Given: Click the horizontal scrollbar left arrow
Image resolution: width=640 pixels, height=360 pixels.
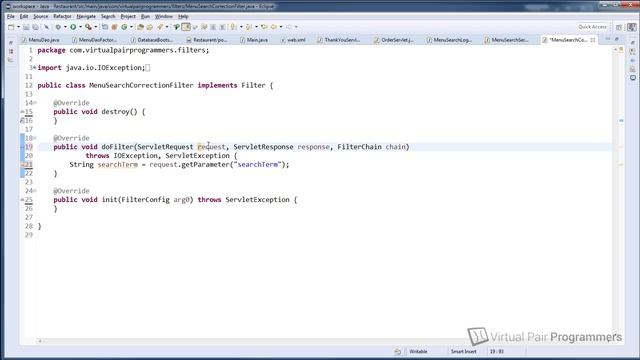Looking at the screenshot, I should click(x=40, y=341).
